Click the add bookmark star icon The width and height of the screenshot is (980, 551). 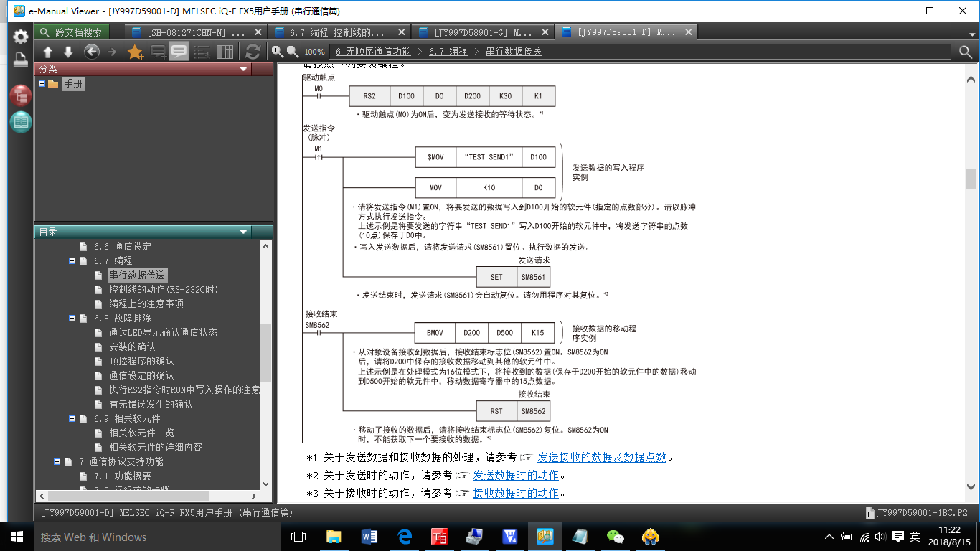[135, 52]
